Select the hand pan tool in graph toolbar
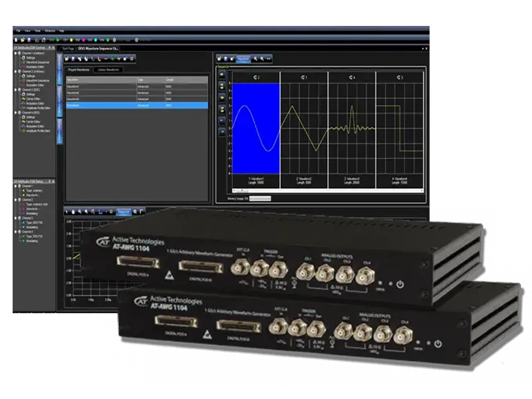The height and width of the screenshot is (399, 532). pos(73,212)
